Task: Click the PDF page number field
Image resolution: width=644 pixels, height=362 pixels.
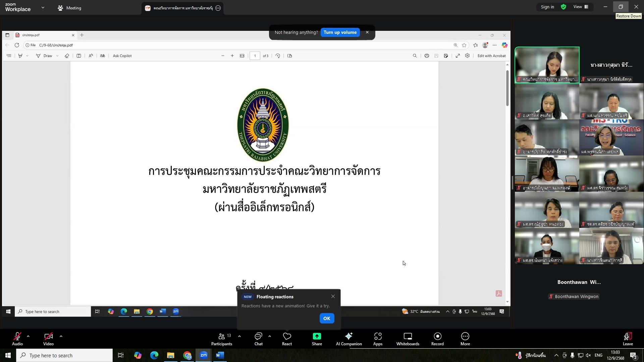Action: 255,56
